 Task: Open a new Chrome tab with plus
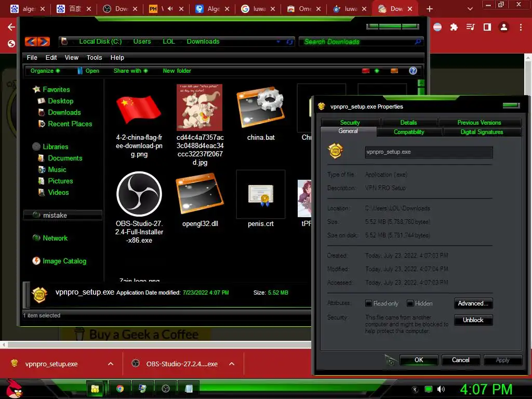point(430,9)
